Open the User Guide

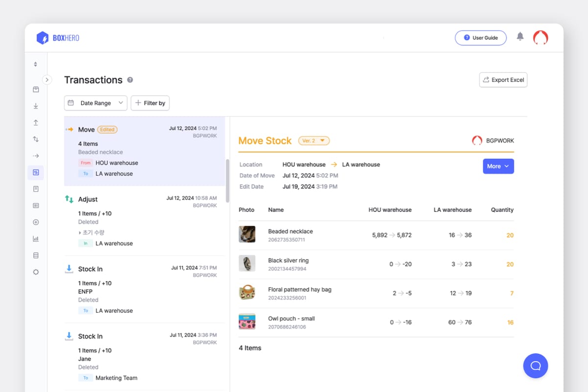(481, 38)
